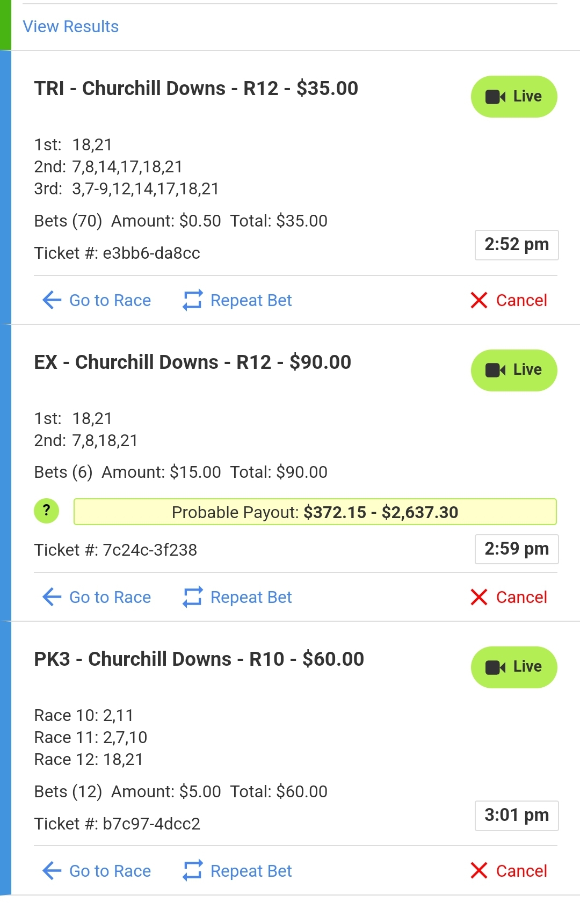This screenshot has width=580, height=924.
Task: Click repeat arrows icon on TRI ticket
Action: coord(192,300)
